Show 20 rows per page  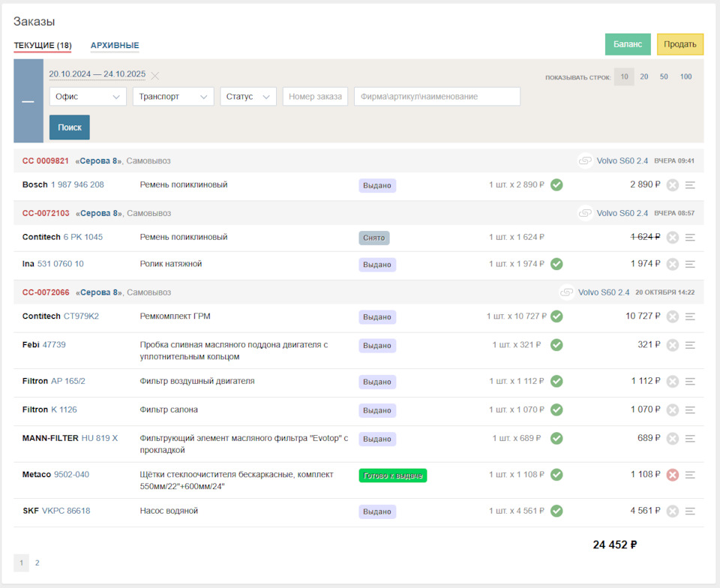point(644,76)
